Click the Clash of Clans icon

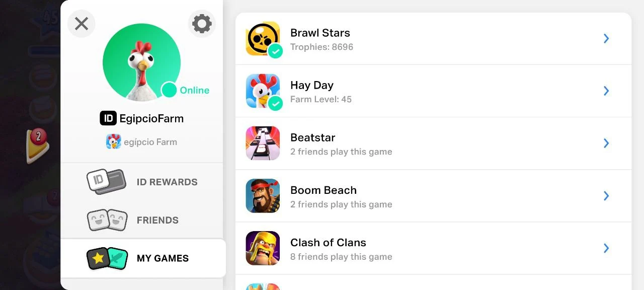coord(263,248)
